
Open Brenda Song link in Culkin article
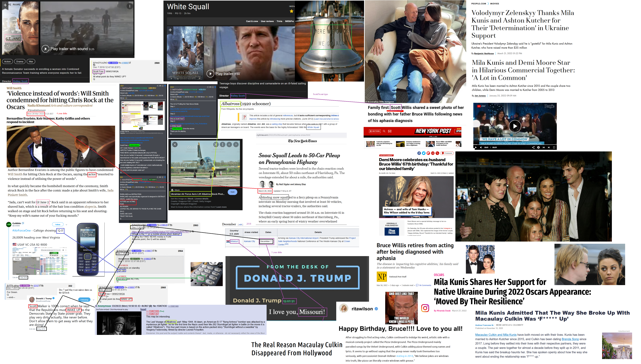570,339
